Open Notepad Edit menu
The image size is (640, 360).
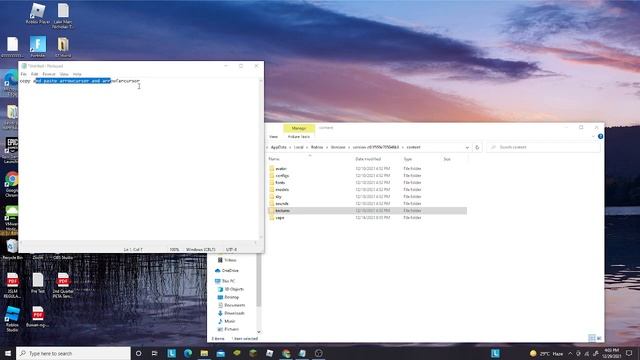pos(35,74)
